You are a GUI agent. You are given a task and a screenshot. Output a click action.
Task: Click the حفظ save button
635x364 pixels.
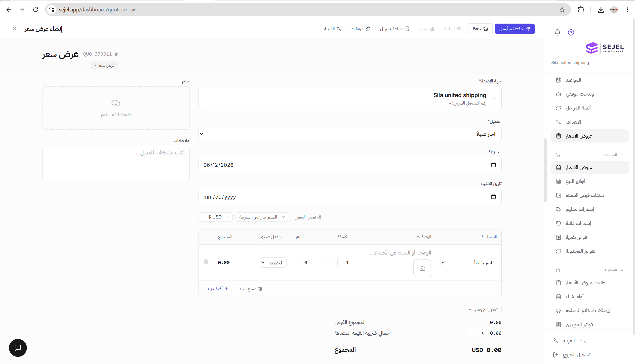tap(480, 29)
